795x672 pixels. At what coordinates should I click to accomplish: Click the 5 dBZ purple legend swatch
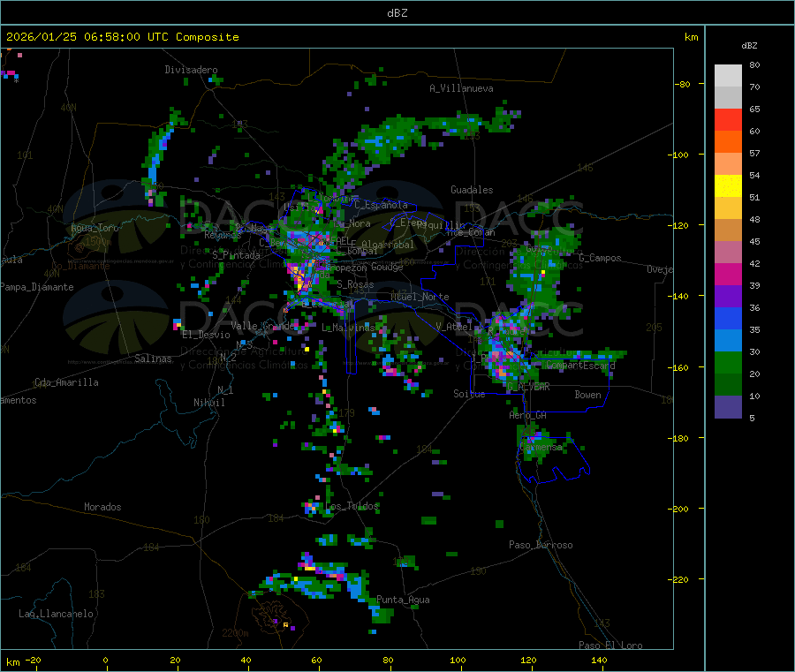[x=728, y=407]
